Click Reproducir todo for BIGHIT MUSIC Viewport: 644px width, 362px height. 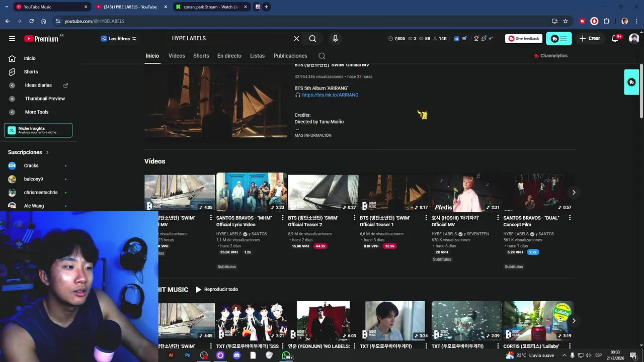(216, 290)
